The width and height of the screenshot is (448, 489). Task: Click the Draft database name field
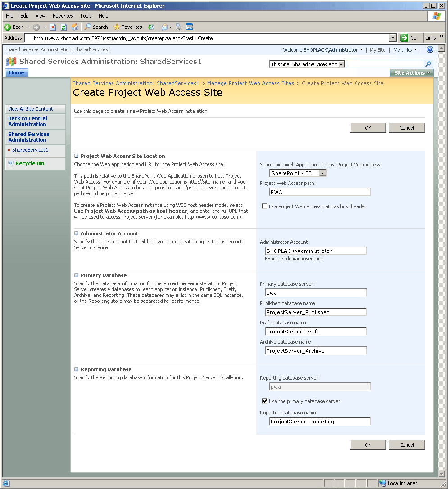[316, 331]
